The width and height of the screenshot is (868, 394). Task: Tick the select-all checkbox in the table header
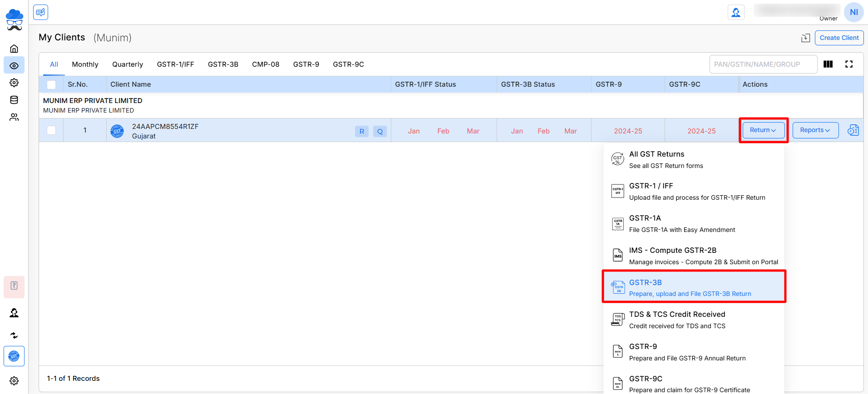[x=51, y=84]
